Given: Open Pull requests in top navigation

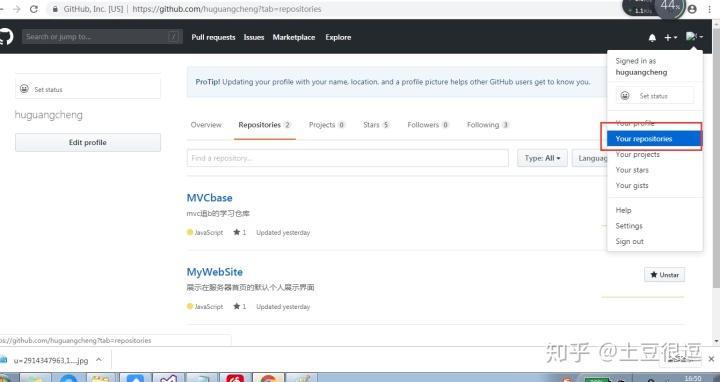Looking at the screenshot, I should pyautogui.click(x=213, y=37).
